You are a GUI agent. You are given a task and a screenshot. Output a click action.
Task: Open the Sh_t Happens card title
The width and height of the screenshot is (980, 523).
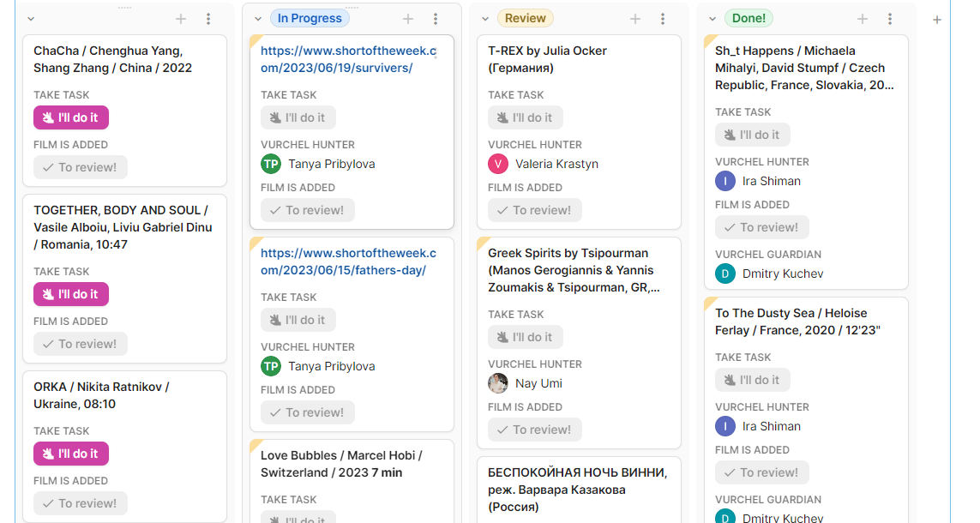(x=804, y=68)
